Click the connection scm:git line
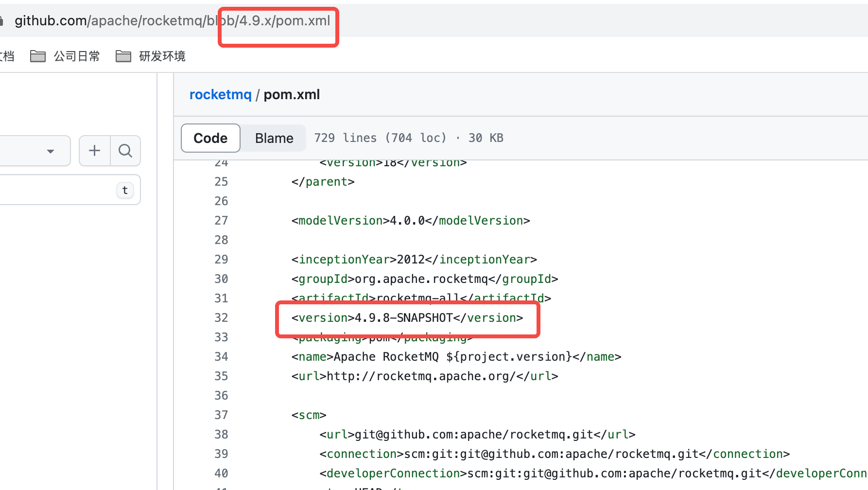The image size is (868, 490). (555, 454)
